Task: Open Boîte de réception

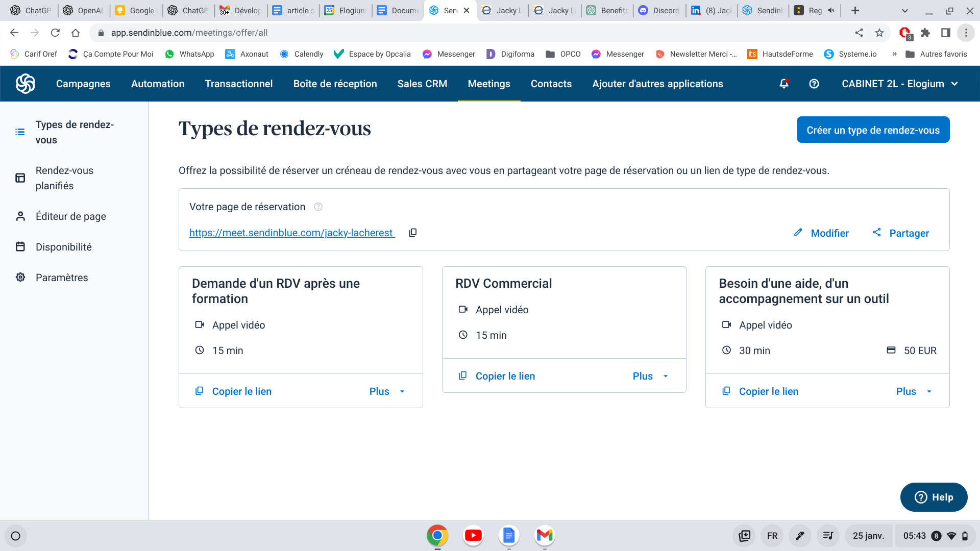Action: [x=335, y=84]
